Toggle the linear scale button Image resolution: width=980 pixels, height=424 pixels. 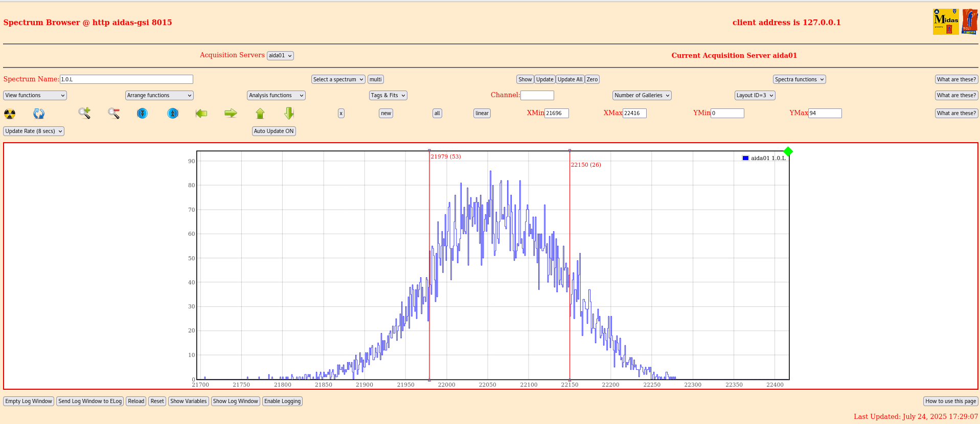482,114
